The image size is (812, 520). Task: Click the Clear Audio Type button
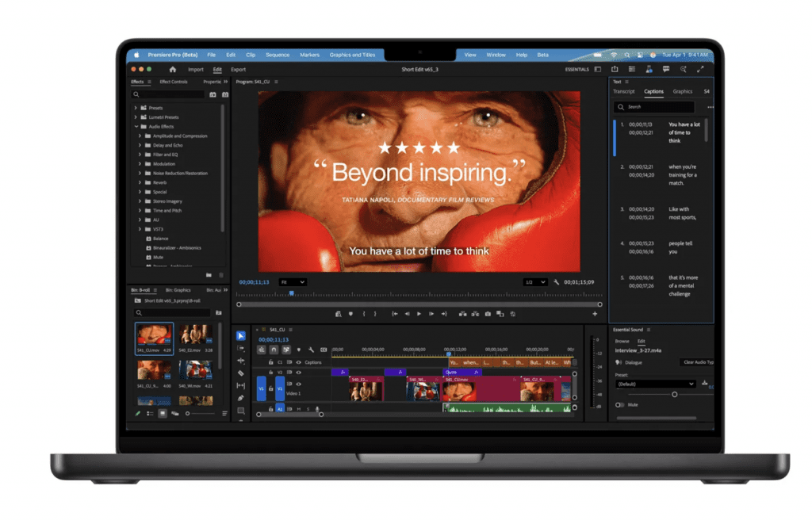pos(698,362)
